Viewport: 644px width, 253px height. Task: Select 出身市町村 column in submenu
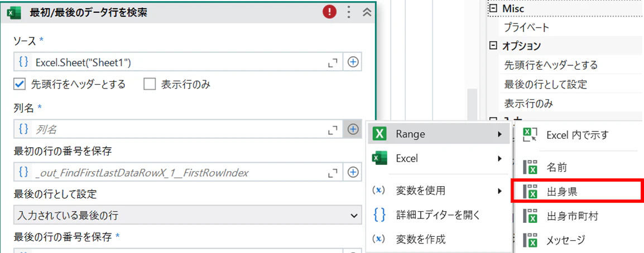coord(578,215)
